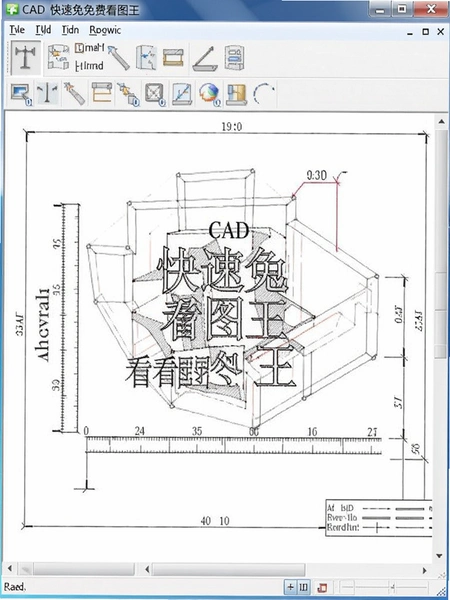
Task: Click the 'Ahcvralı' vertical axis label
Action: 42,325
